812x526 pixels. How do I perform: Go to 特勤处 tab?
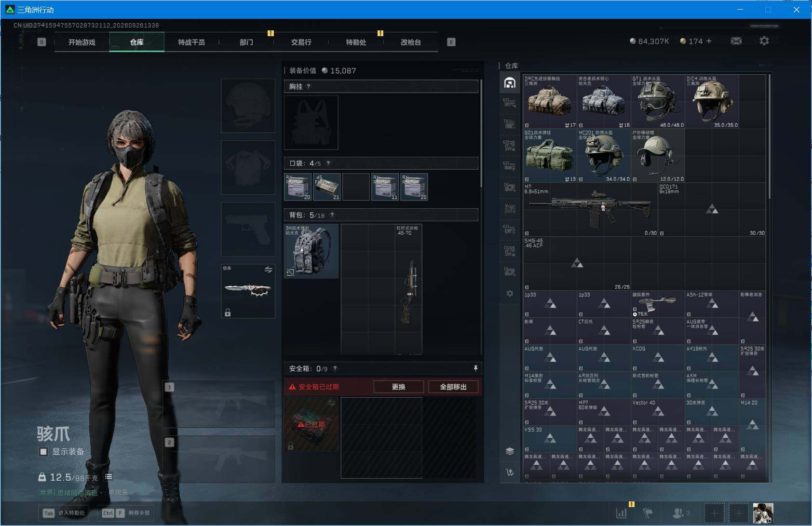tap(356, 42)
